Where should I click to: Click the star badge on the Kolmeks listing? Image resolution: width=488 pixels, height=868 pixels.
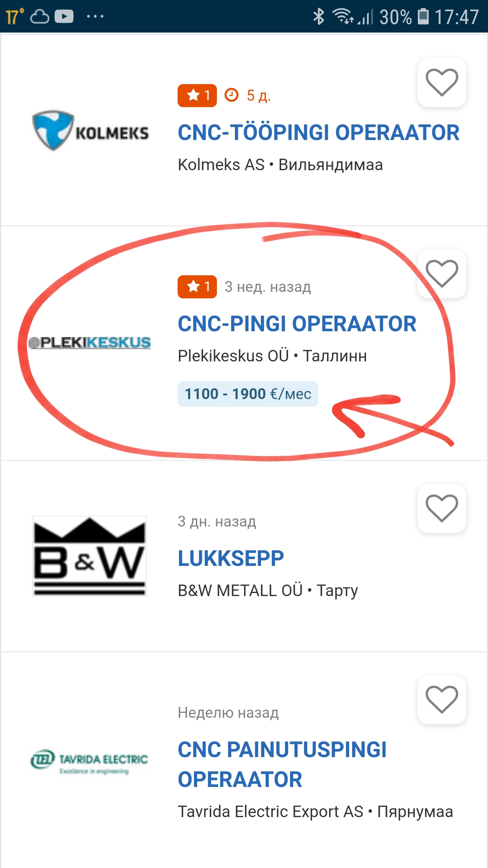click(x=197, y=96)
